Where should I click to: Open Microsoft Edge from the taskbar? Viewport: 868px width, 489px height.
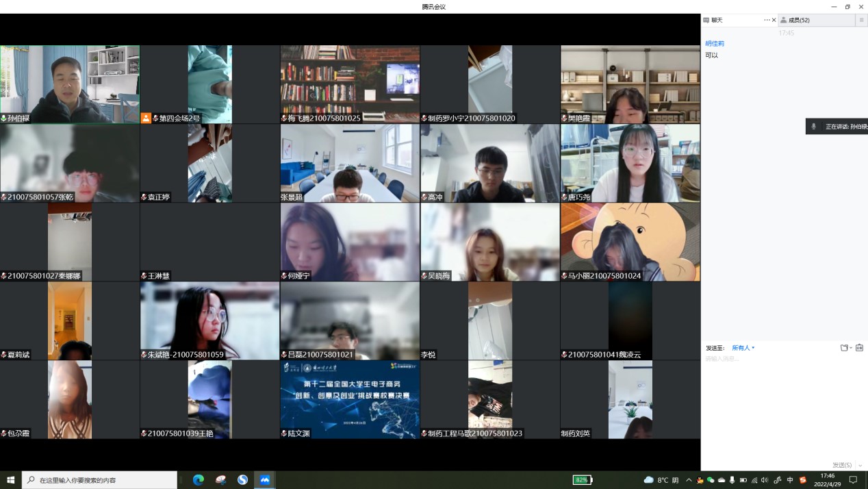click(199, 480)
